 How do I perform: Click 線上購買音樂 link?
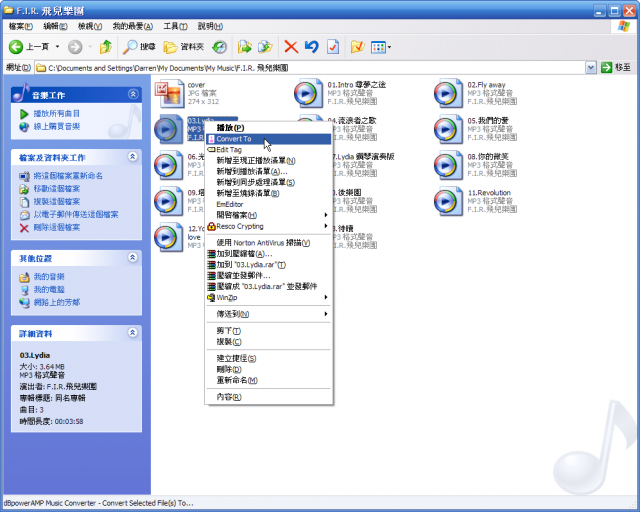coord(57,127)
